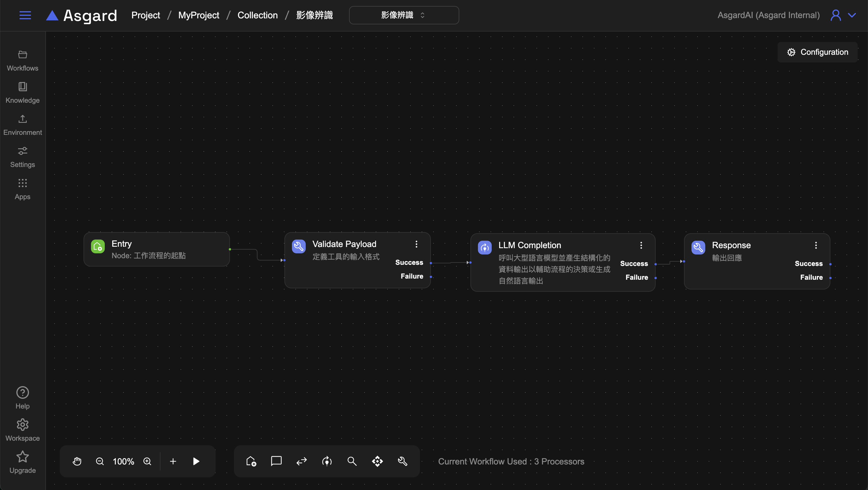Viewport: 868px width, 490px height.
Task: Add an entry node from toolbar
Action: (x=251, y=461)
